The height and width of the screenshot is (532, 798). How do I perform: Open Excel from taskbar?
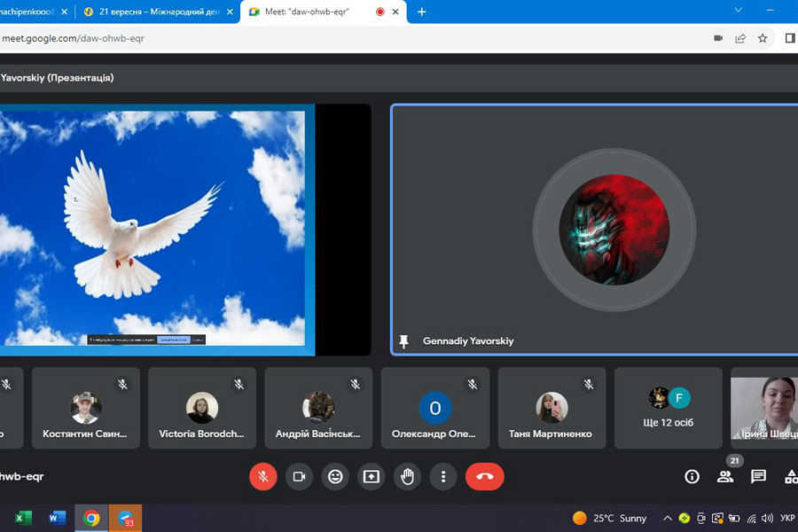23,518
